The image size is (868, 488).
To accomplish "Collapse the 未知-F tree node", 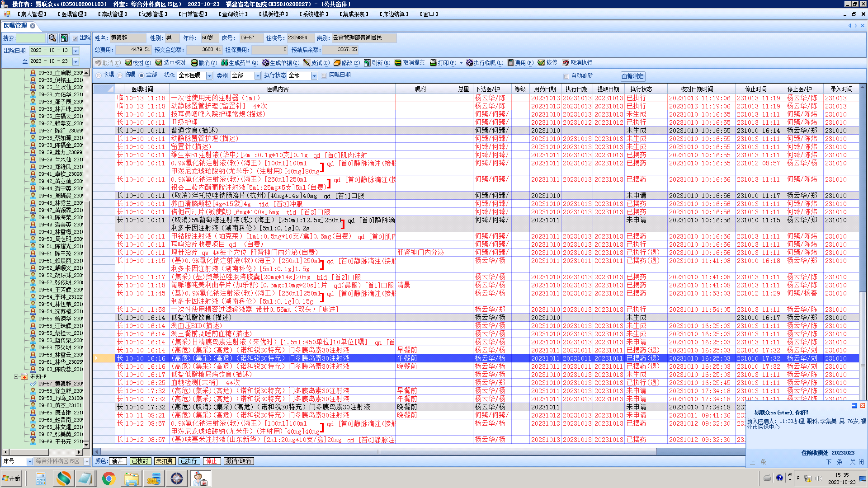I will [16, 376].
